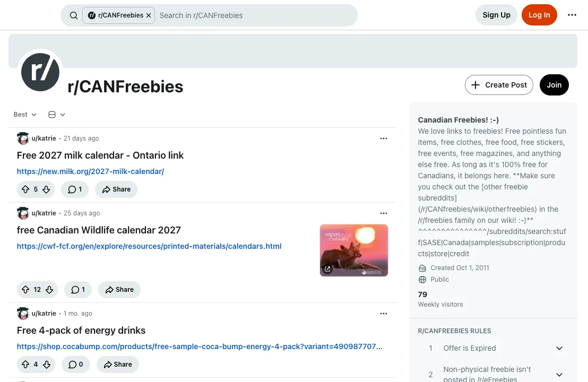Downvote the energy drinks post
The width and height of the screenshot is (588, 382).
pyautogui.click(x=47, y=364)
